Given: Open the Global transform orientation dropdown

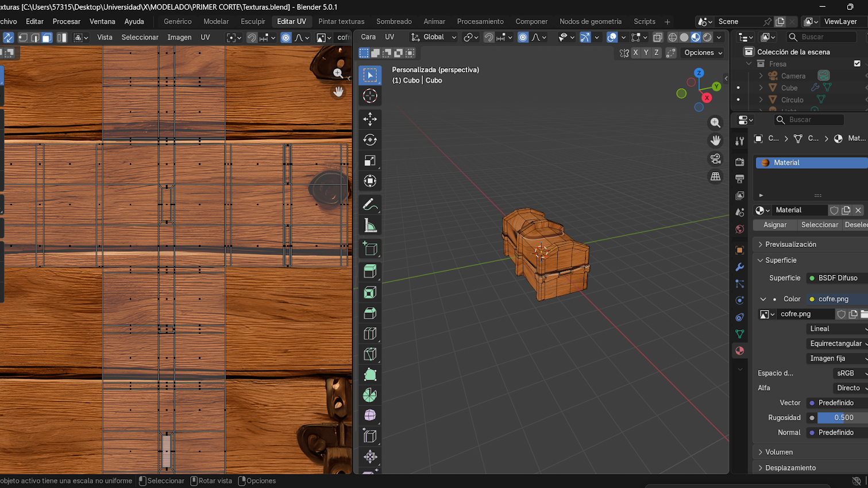Looking at the screenshot, I should pyautogui.click(x=434, y=37).
